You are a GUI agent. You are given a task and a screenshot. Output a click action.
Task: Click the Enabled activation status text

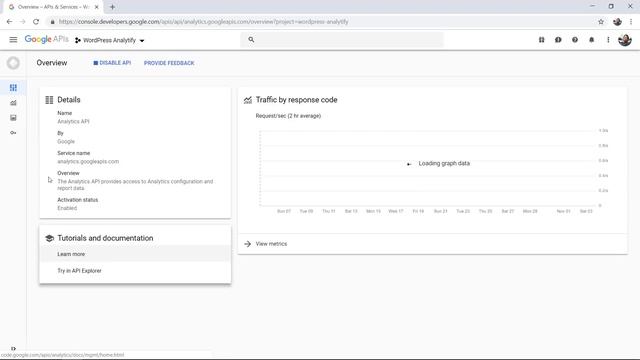pyautogui.click(x=67, y=208)
